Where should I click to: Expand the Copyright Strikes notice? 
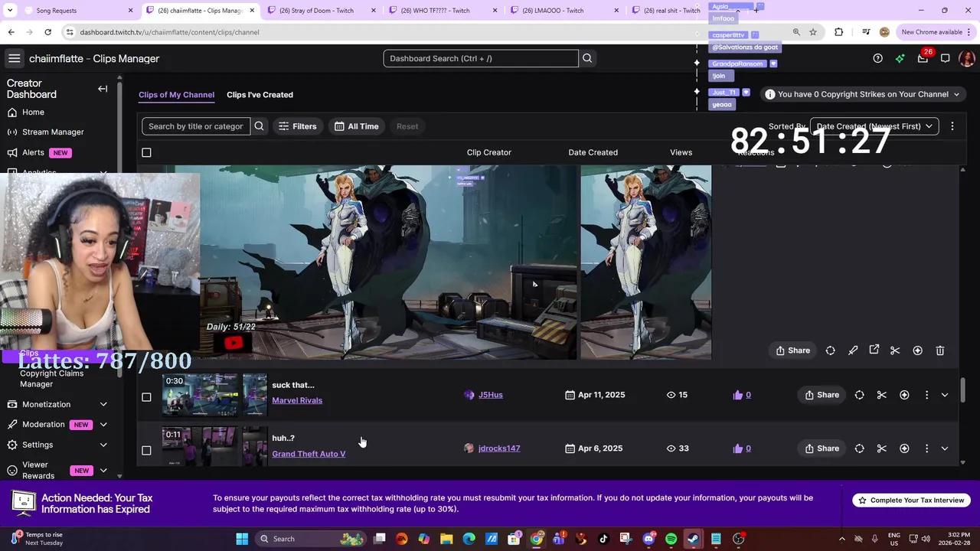pos(861,94)
